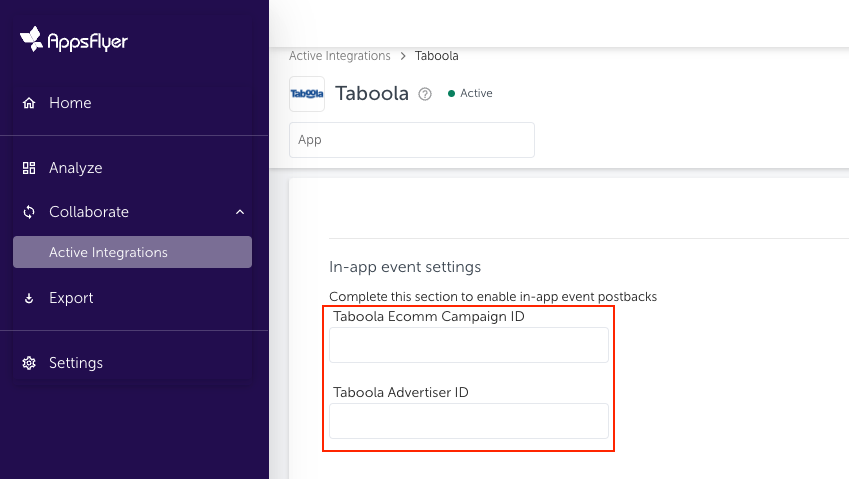Click the Collaborate sync icon
Screen dimensions: 849x479
29,212
